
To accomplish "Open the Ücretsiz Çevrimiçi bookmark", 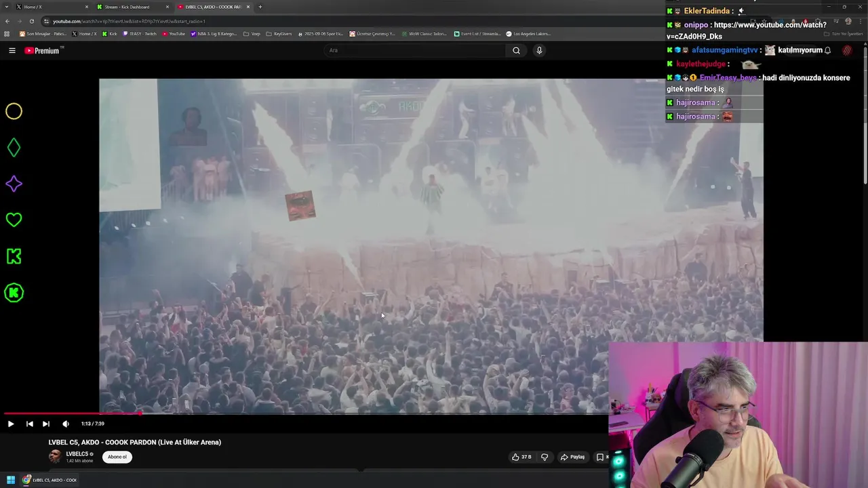I will coord(372,33).
